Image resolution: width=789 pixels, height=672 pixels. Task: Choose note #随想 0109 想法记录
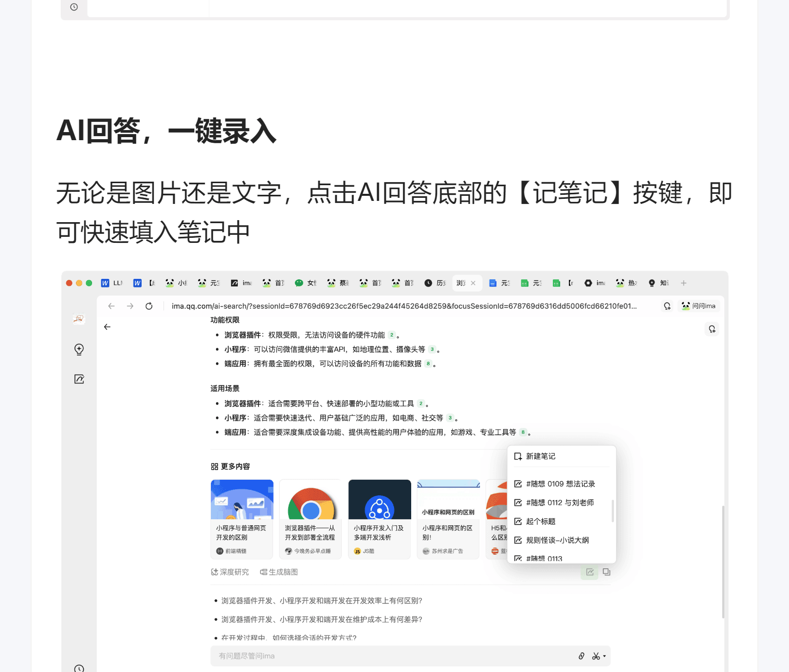click(x=560, y=484)
